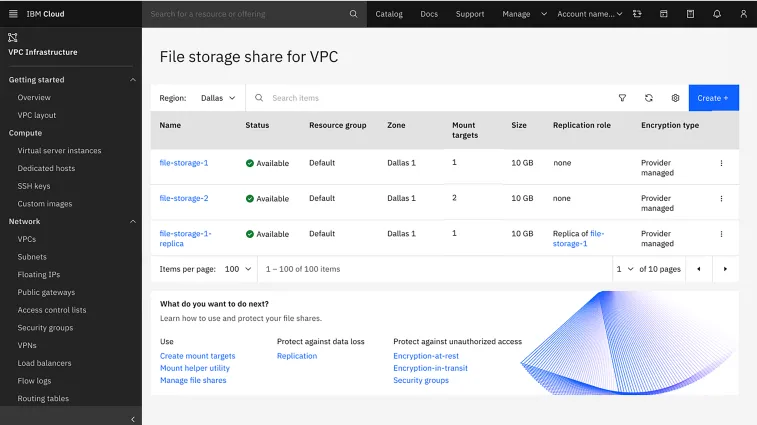Select Virtual server instances in sidebar
The width and height of the screenshot is (757, 425).
[x=59, y=151]
